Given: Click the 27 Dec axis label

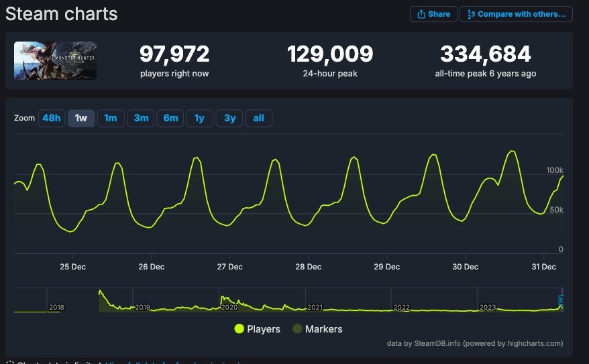Looking at the screenshot, I should coord(230,267).
